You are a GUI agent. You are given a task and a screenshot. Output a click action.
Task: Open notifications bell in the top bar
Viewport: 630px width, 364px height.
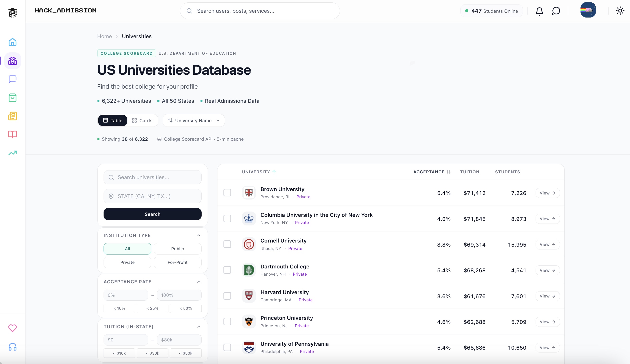point(539,11)
